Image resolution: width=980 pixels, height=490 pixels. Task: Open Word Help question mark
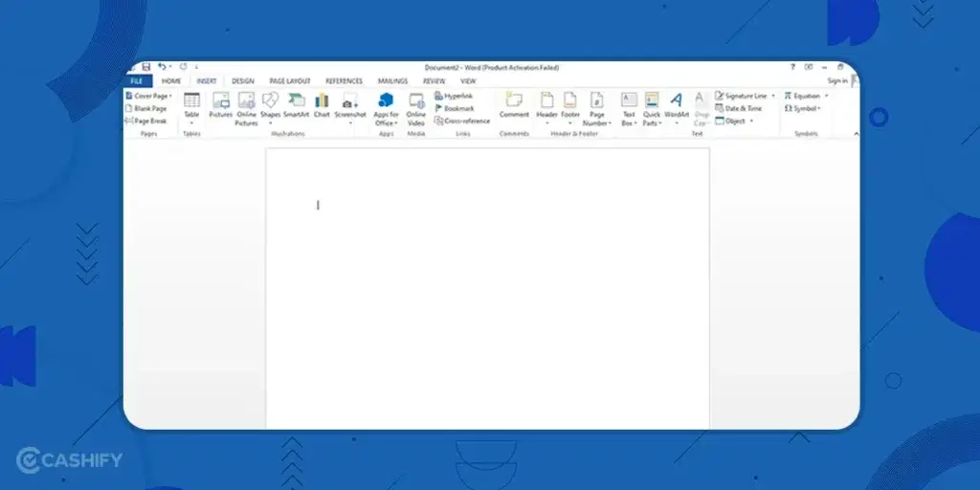(792, 67)
